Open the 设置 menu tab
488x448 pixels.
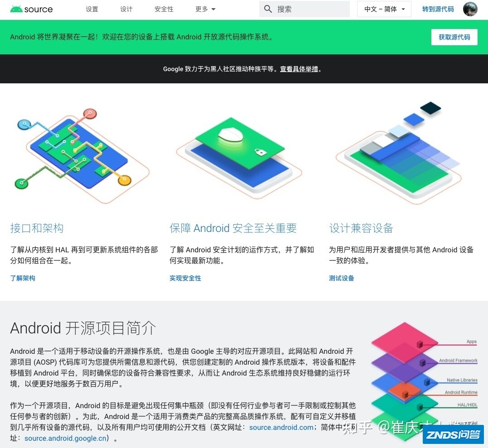pyautogui.click(x=92, y=9)
